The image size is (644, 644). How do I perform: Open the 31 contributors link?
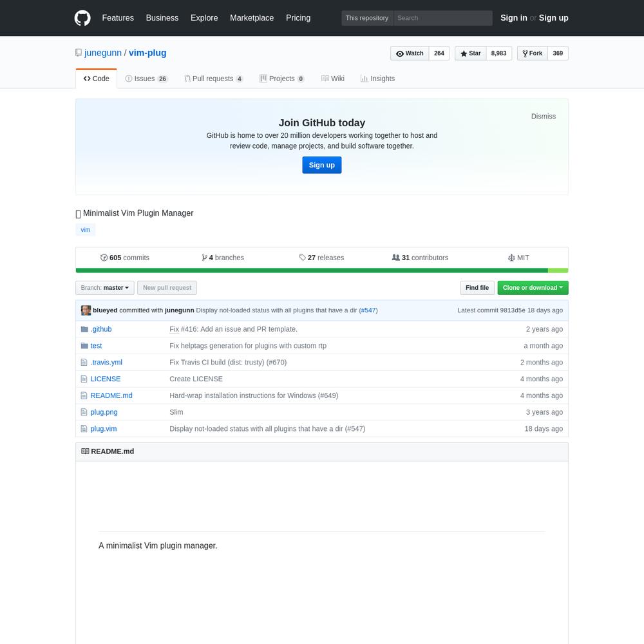coord(420,258)
